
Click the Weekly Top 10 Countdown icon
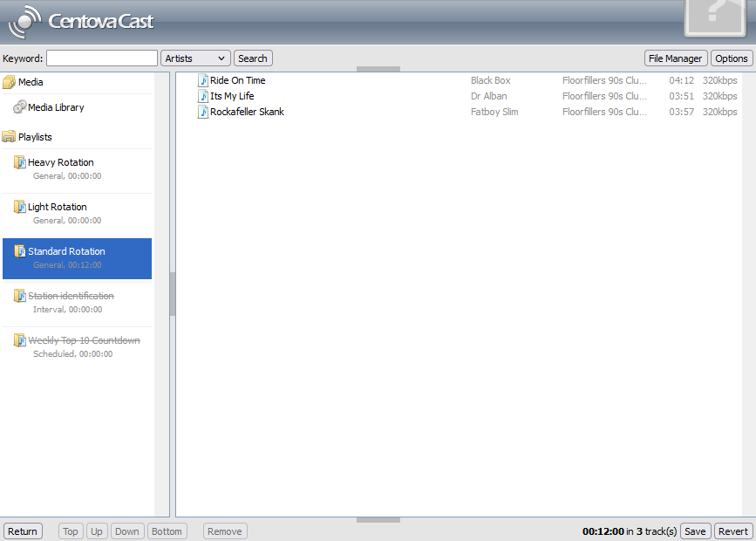20,339
